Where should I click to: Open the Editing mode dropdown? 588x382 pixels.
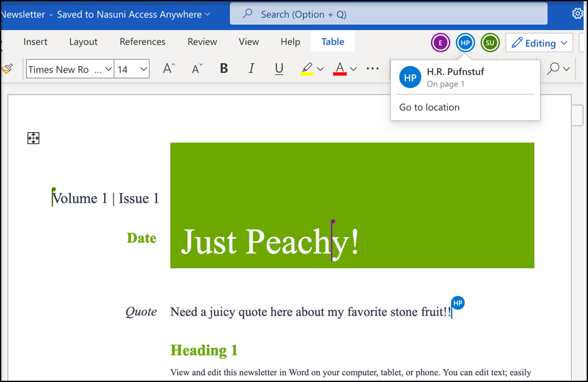pos(539,42)
